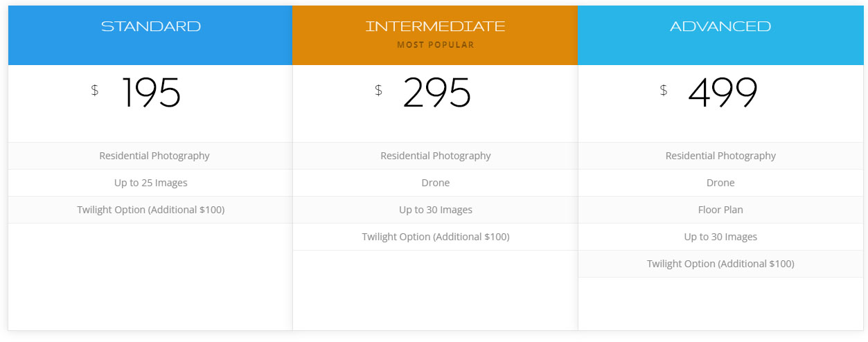Click the 195 price
Screen dimensions: 868x342
coord(151,93)
